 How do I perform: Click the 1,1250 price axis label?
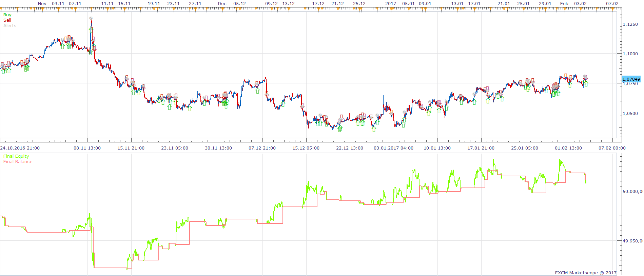(x=630, y=24)
